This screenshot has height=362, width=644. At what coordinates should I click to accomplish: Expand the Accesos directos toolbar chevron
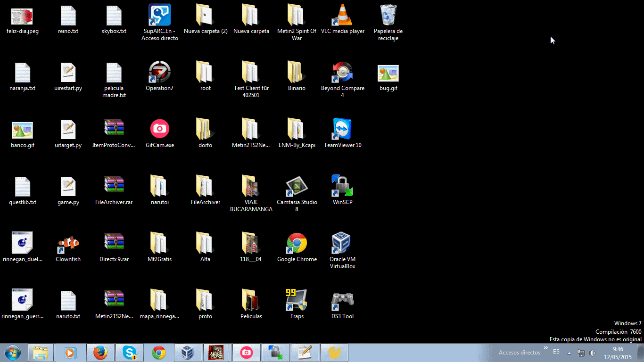[546, 348]
